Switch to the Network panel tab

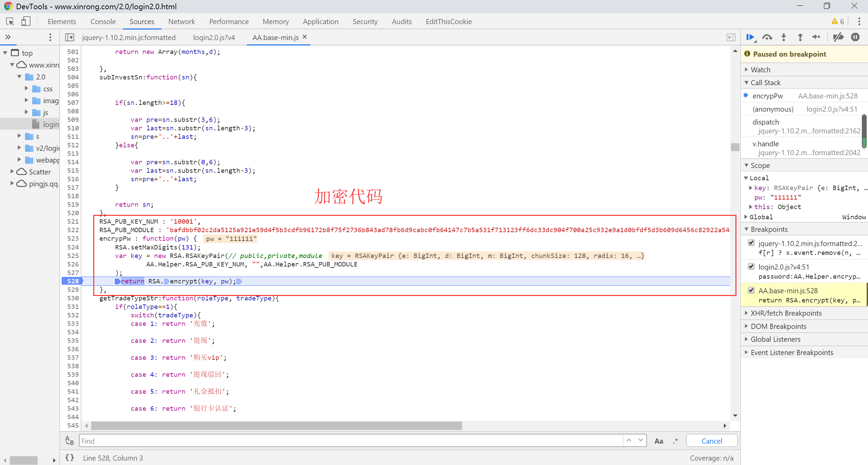click(x=181, y=21)
